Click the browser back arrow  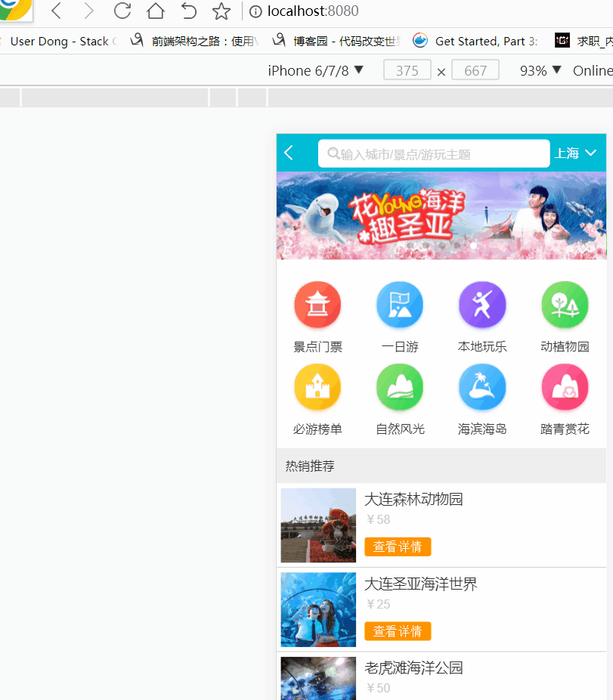tap(56, 11)
